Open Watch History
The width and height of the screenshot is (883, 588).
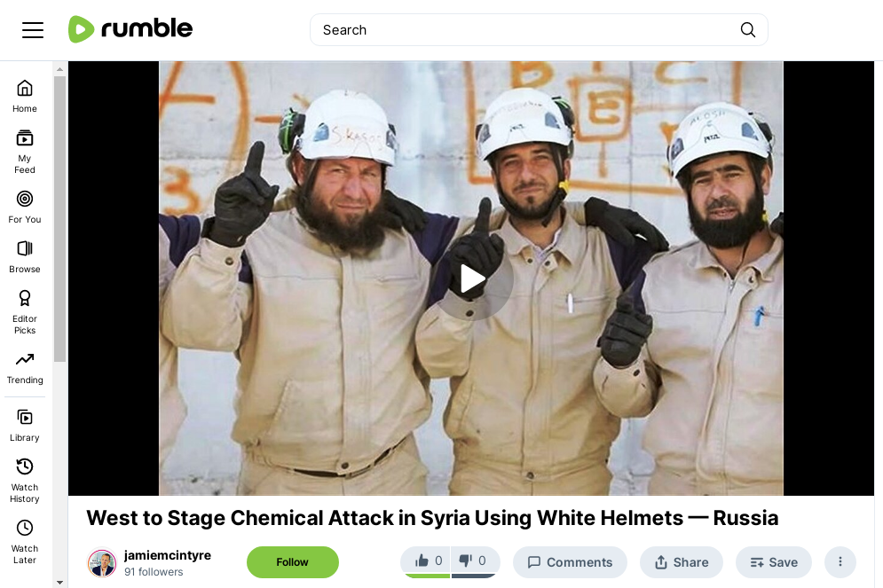click(25, 481)
